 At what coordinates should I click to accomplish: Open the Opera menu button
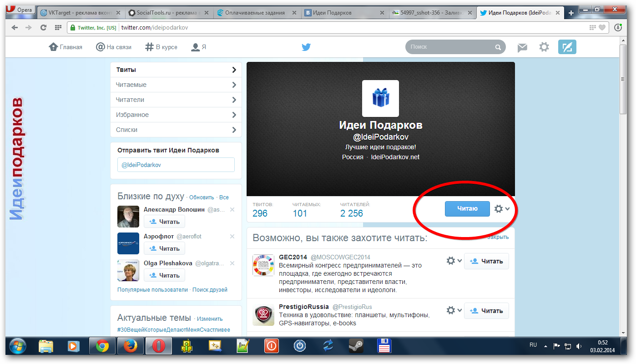pyautogui.click(x=21, y=10)
